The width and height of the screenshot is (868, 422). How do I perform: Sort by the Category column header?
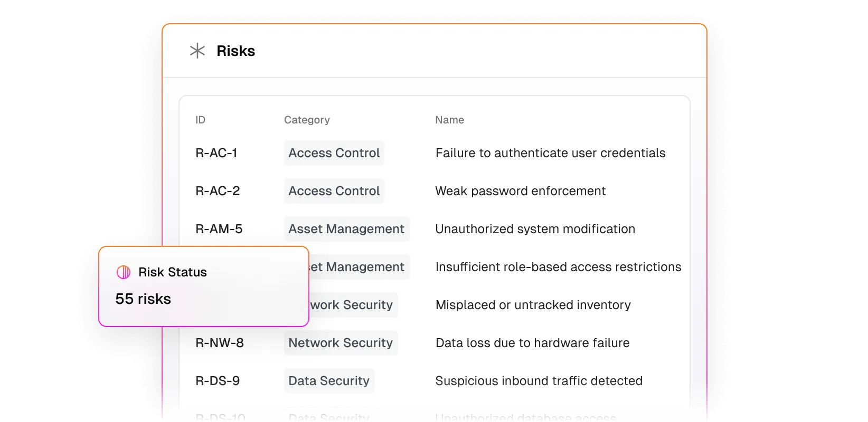point(307,120)
